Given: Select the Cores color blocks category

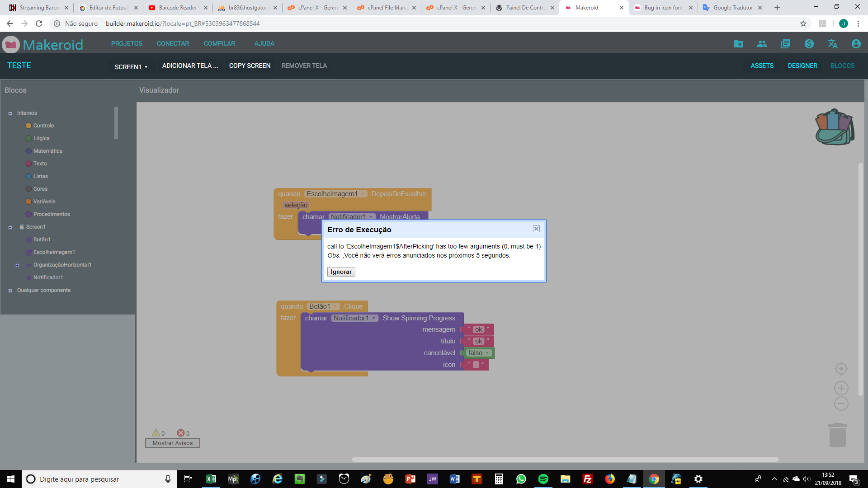Looking at the screenshot, I should point(40,189).
